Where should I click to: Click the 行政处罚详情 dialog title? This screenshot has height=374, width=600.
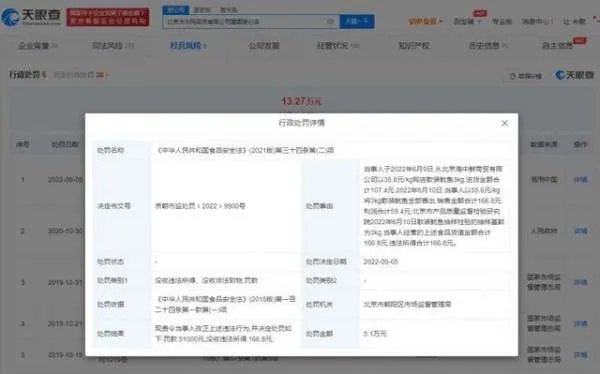(x=302, y=123)
